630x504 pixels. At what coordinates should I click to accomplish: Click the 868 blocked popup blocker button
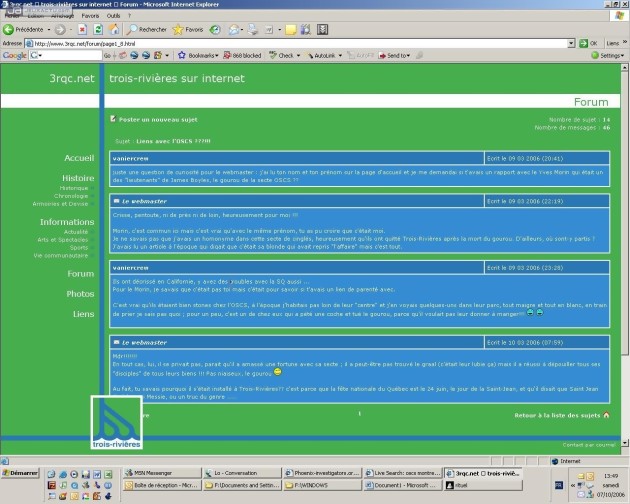point(248,55)
